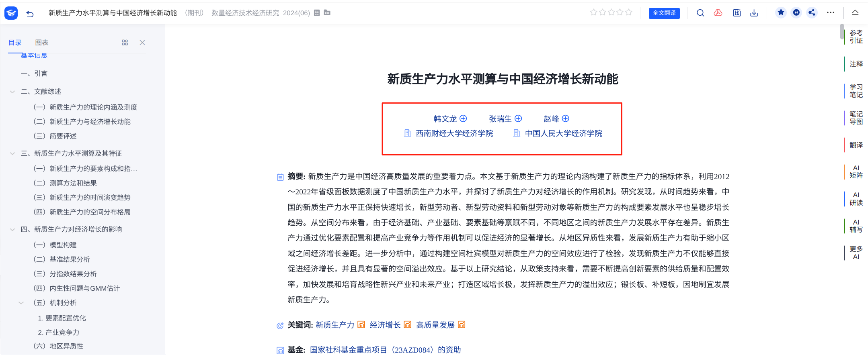The image size is (868, 355).
Task: Select the 目录 tab
Action: pos(15,43)
